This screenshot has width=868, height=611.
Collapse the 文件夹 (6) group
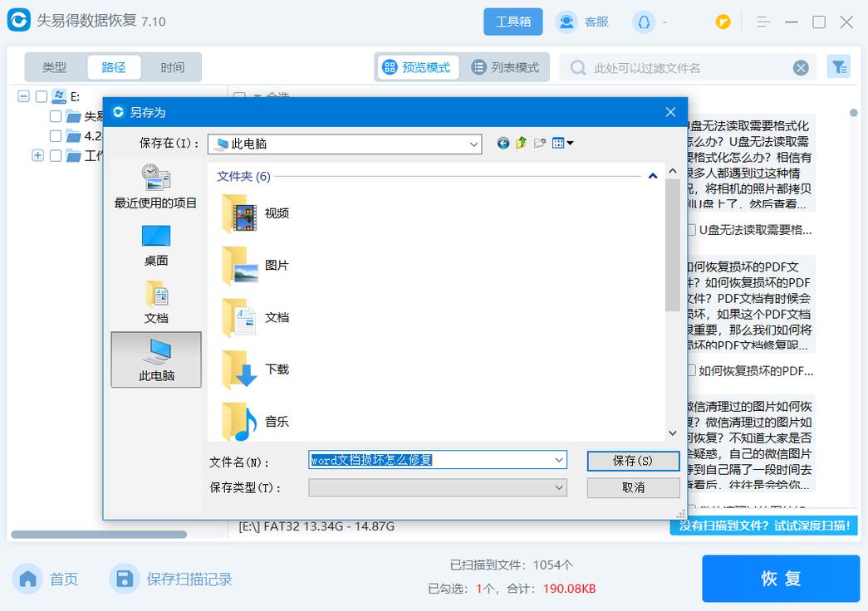coord(653,176)
